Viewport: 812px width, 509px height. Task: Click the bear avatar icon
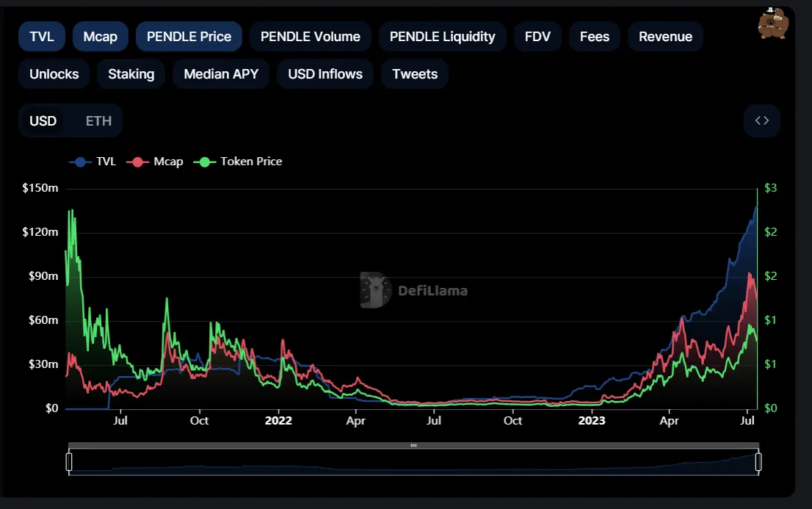[773, 24]
